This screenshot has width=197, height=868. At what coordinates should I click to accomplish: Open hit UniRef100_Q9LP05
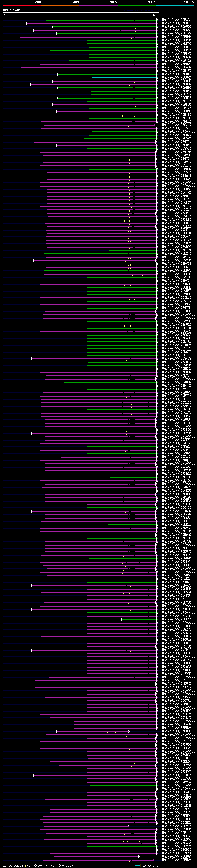(x=176, y=40)
